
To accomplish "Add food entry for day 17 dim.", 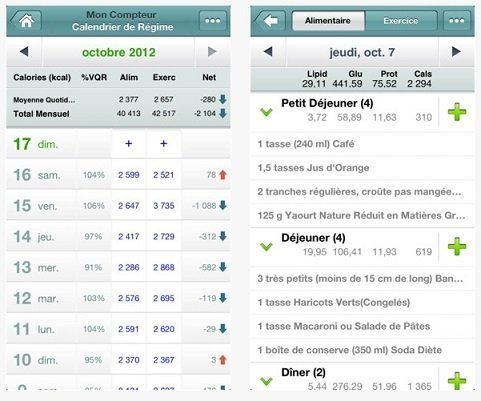I will coord(129,144).
